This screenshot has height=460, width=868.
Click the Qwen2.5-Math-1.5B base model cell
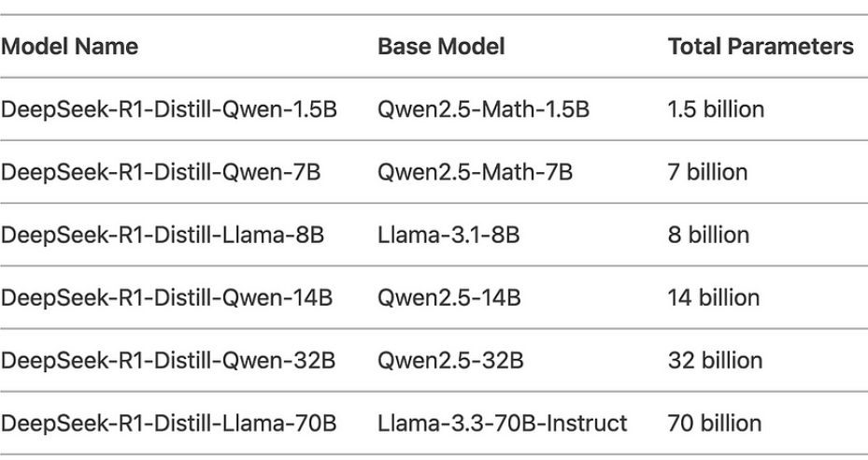(484, 109)
